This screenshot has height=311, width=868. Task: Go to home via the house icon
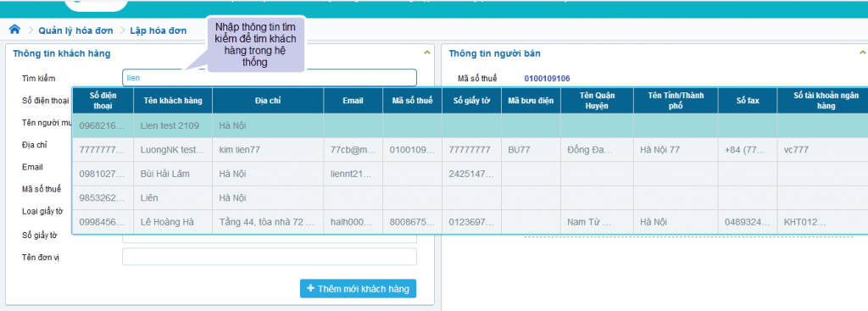pyautogui.click(x=15, y=30)
